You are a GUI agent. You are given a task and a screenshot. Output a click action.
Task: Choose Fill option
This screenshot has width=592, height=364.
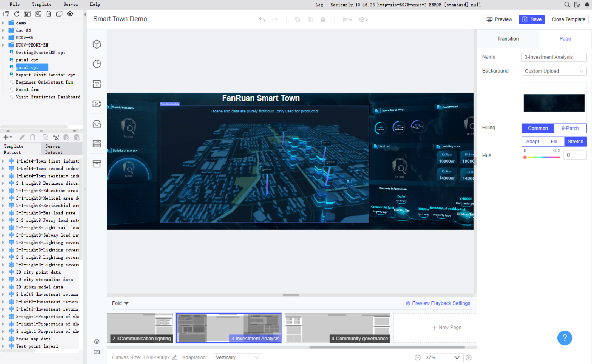[x=554, y=141]
